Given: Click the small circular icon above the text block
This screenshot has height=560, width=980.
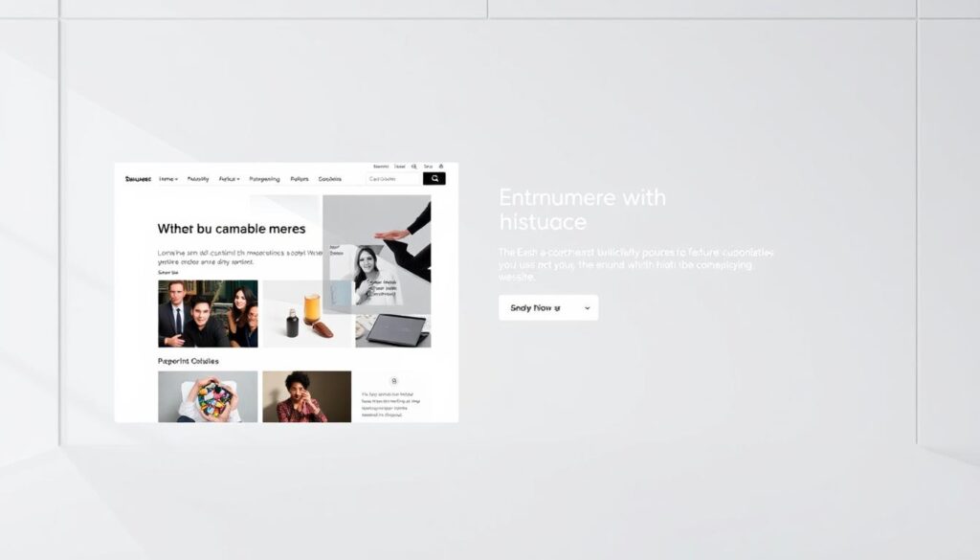Looking at the screenshot, I should (394, 380).
